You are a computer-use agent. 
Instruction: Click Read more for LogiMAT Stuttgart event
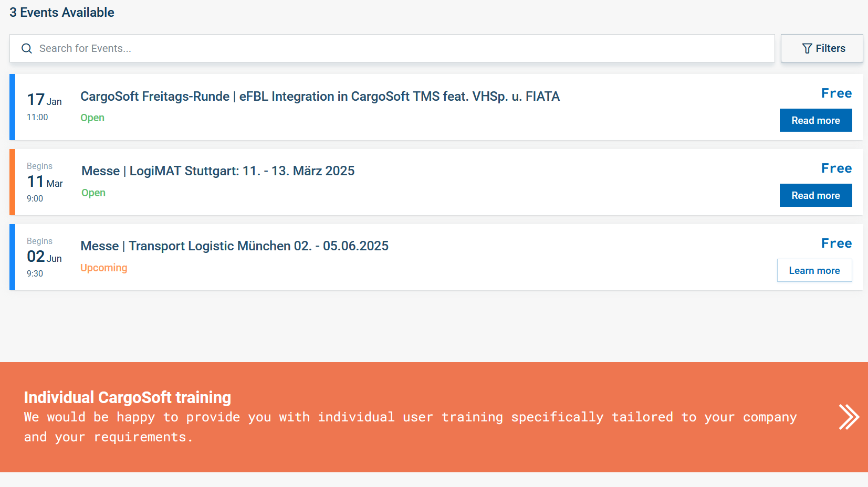coord(815,196)
